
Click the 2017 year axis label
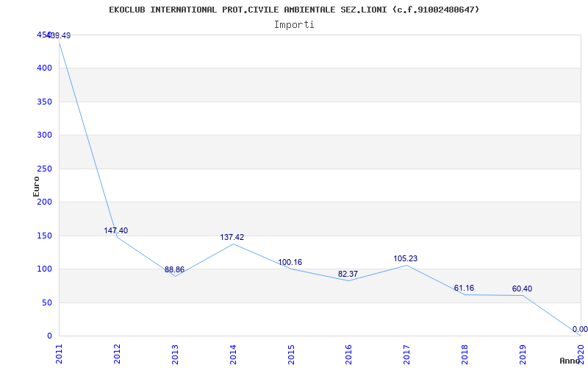pyautogui.click(x=407, y=354)
